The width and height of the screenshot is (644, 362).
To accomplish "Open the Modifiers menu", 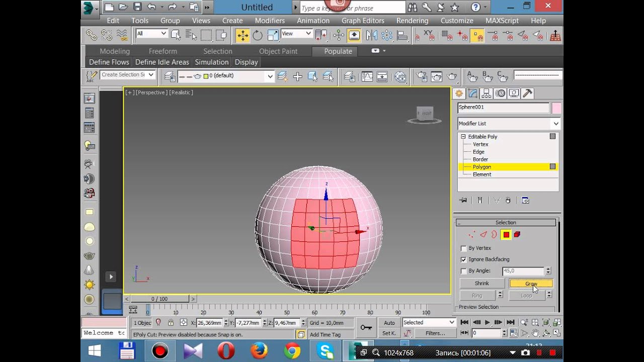I will [270, 21].
